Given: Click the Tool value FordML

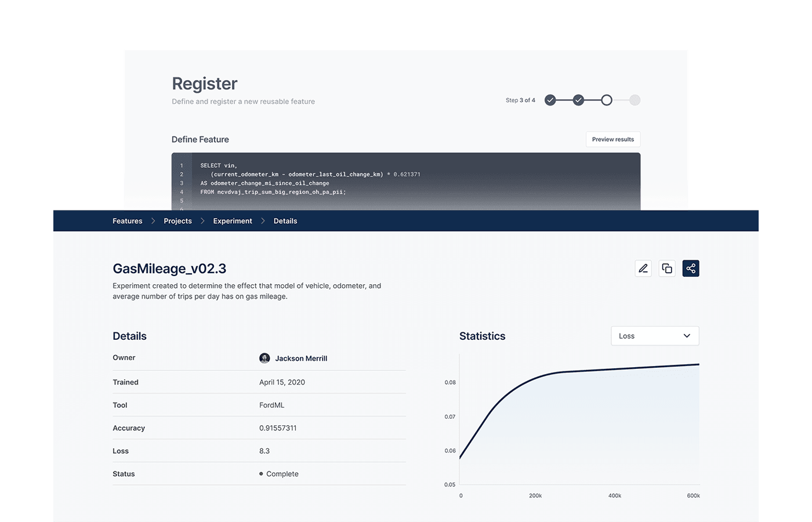Looking at the screenshot, I should pyautogui.click(x=271, y=405).
